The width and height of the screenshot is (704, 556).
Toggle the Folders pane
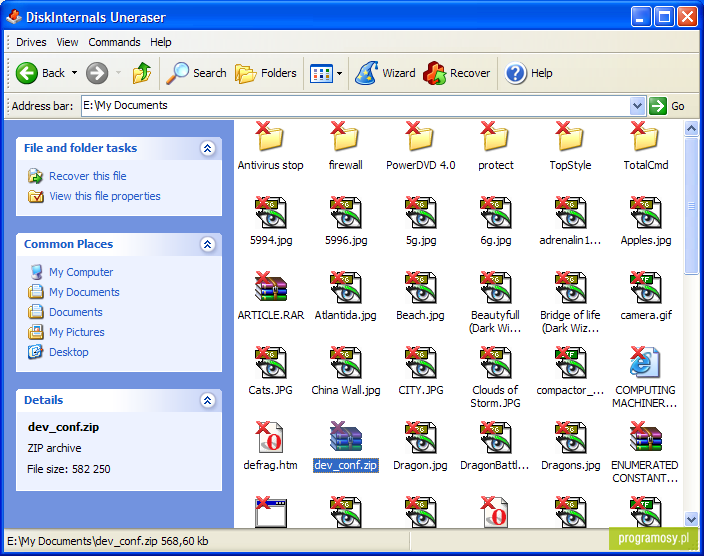point(266,73)
